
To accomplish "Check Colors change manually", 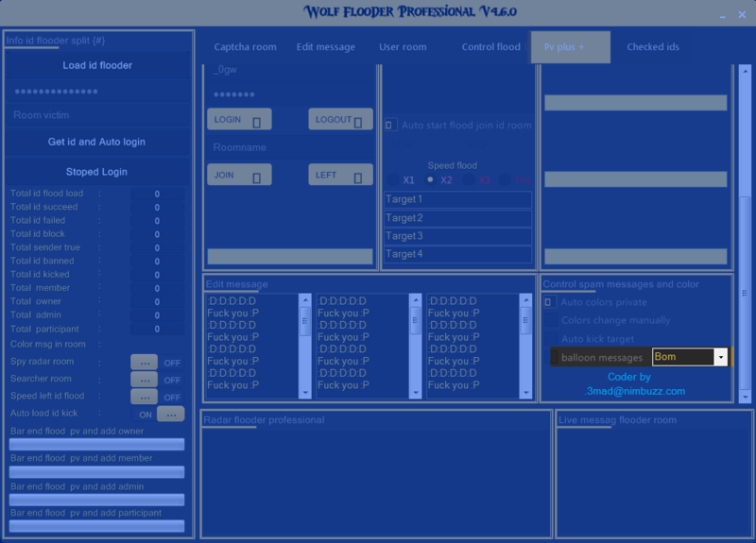I will click(x=551, y=320).
